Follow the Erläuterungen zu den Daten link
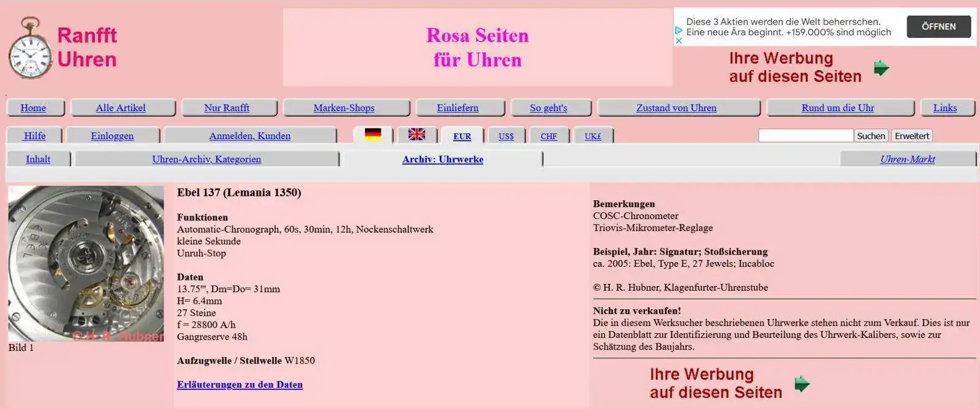980x409 pixels. (x=239, y=385)
